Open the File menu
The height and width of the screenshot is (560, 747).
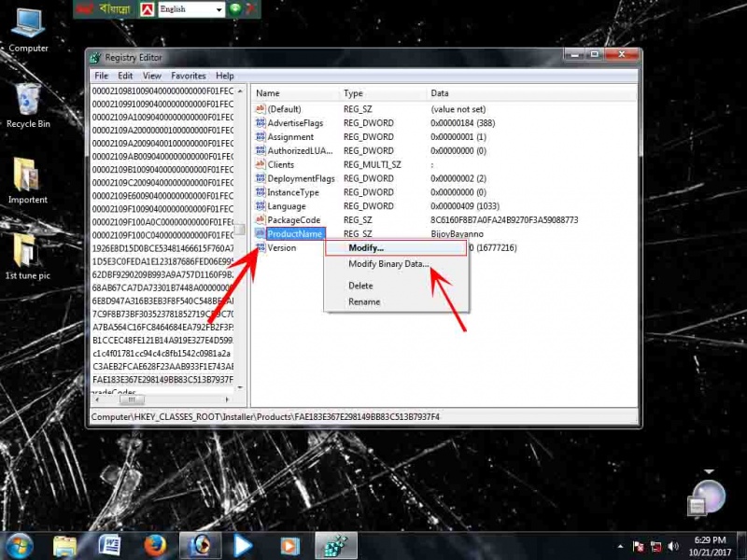[x=101, y=76]
